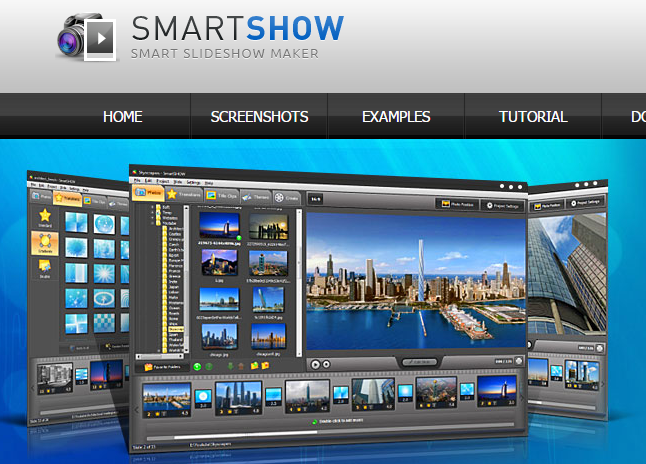
Task: Choose the snow globe transition in left window
Action: pos(104,224)
